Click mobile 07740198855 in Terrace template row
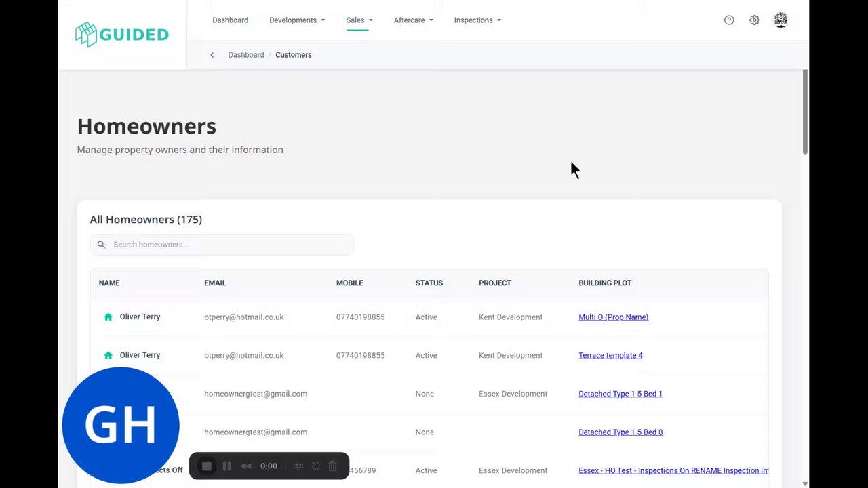Screen dimensions: 868x488 [x=360, y=355]
